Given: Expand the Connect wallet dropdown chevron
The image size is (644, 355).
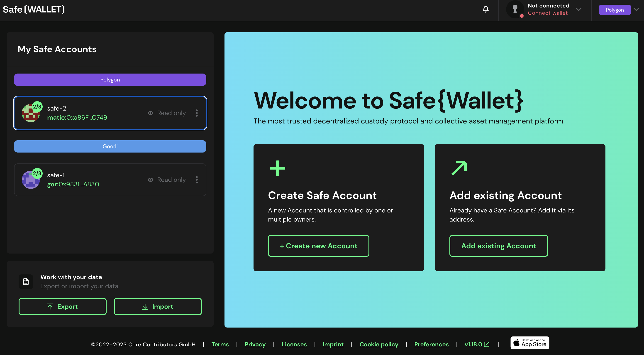Looking at the screenshot, I should click(x=578, y=10).
